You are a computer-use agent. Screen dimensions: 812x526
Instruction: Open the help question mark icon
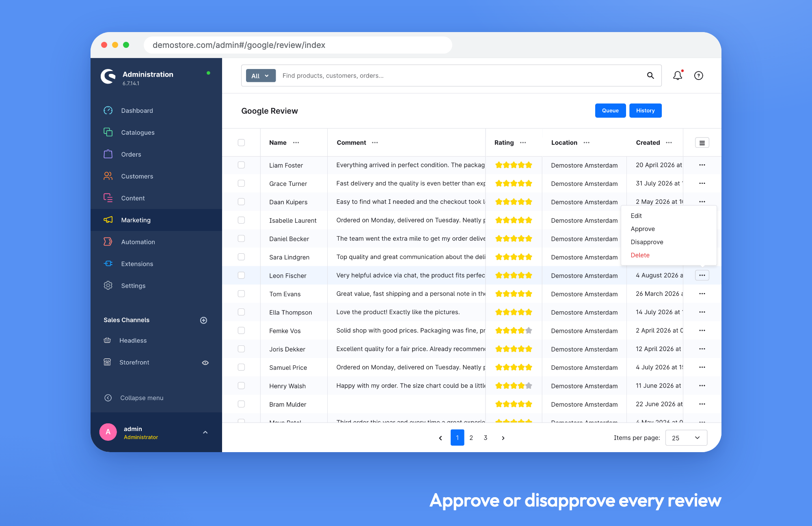click(699, 75)
